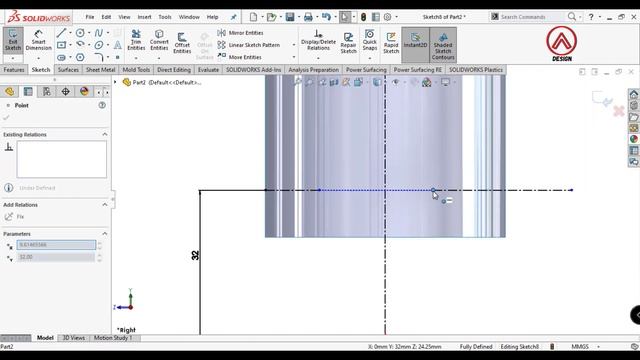Click the Fix relation button
Image resolution: width=640 pixels, height=360 pixels.
tap(15, 217)
